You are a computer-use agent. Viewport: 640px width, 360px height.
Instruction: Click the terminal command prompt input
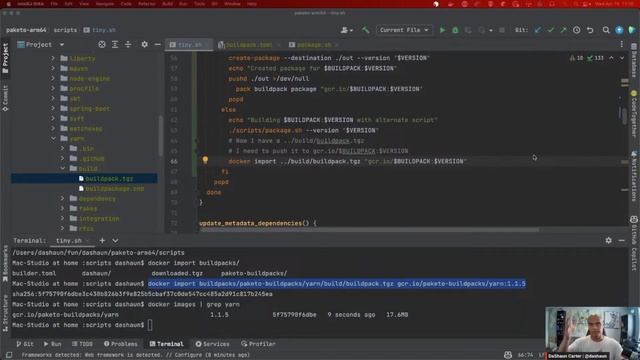point(150,325)
